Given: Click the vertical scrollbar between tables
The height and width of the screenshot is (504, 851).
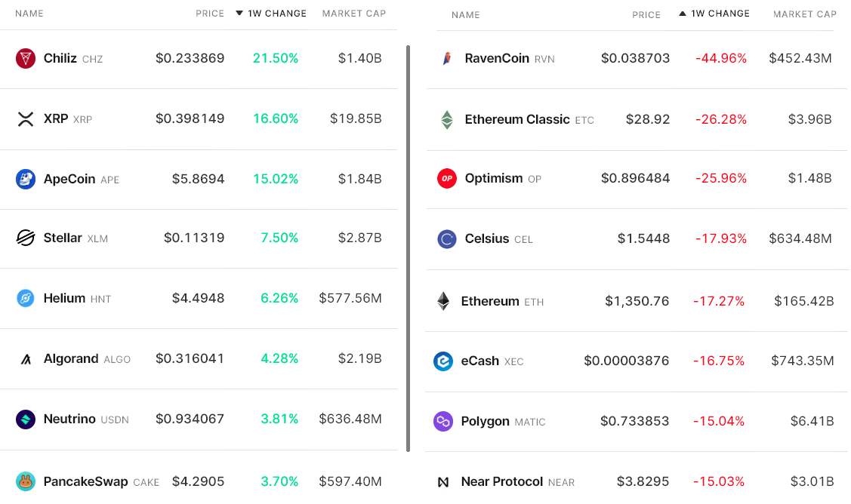Looking at the screenshot, I should [x=409, y=249].
